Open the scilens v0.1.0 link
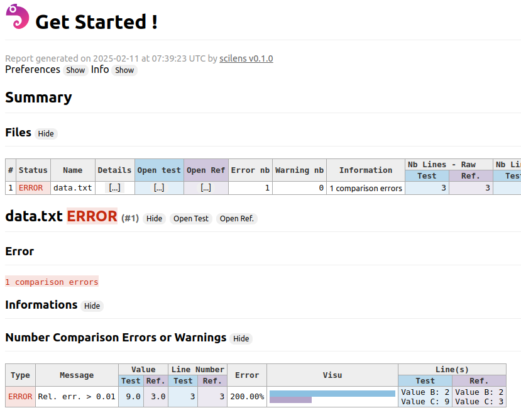Screen dimensions: 521x420 (x=246, y=58)
